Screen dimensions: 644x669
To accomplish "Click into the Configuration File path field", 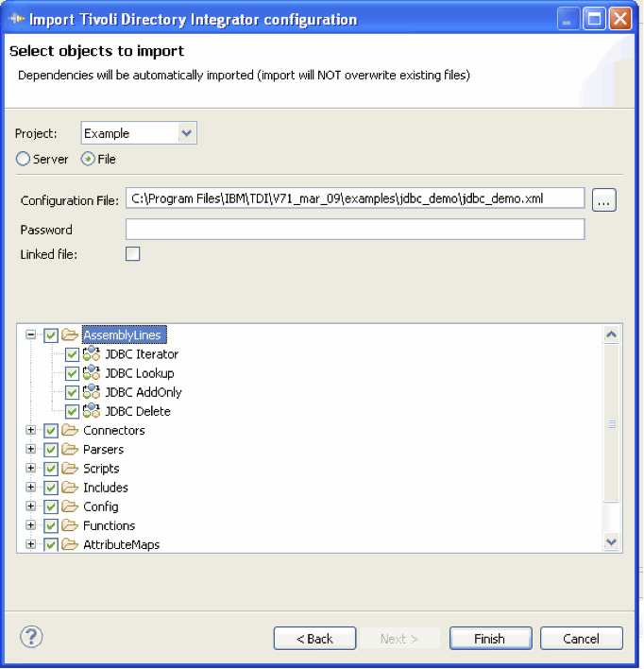I will pyautogui.click(x=355, y=198).
